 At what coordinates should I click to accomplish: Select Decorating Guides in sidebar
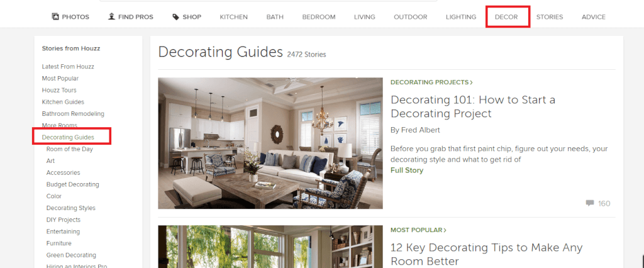tap(68, 137)
